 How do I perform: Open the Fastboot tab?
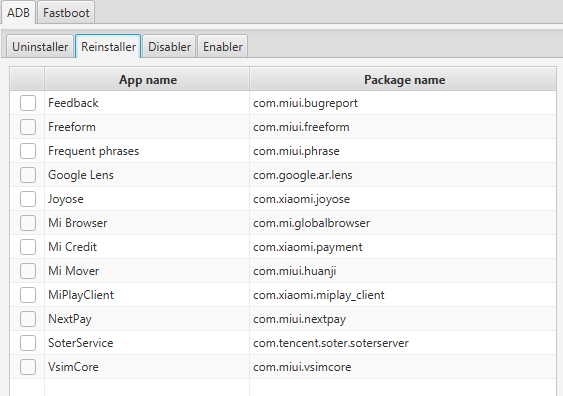tap(66, 13)
